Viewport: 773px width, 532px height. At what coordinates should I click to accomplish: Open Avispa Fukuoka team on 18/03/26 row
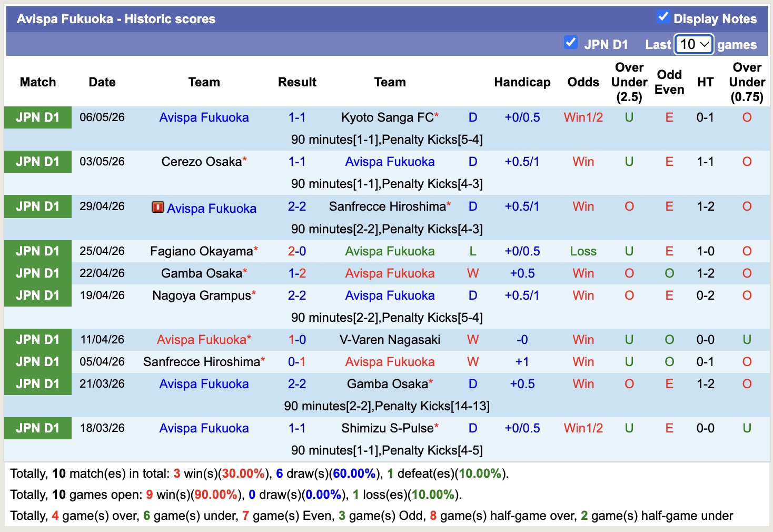[204, 428]
